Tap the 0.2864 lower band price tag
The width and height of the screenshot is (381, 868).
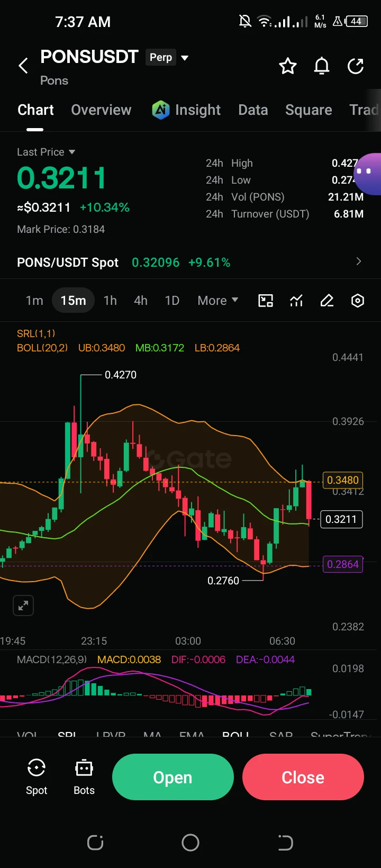[x=343, y=564]
